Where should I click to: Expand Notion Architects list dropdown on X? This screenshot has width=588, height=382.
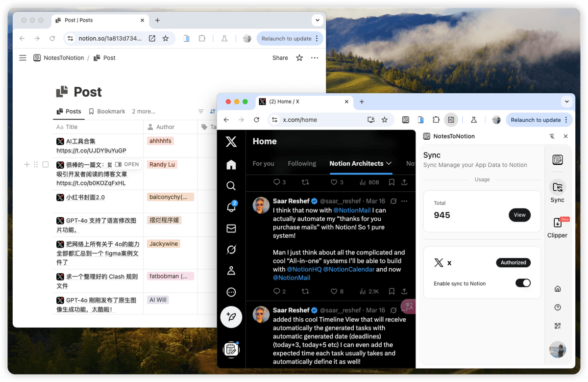pos(389,163)
